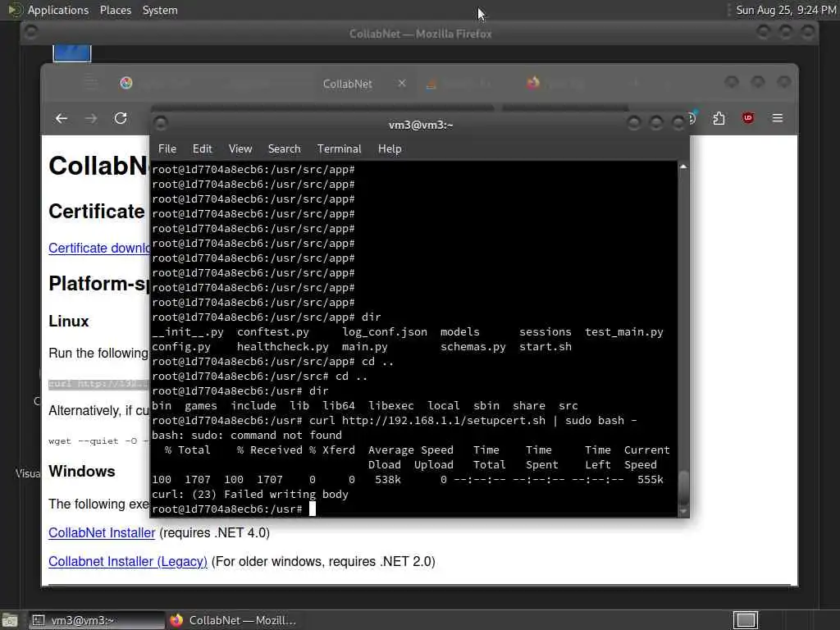Click healthcheck.py in terminal listing
The width and height of the screenshot is (840, 630).
click(283, 347)
